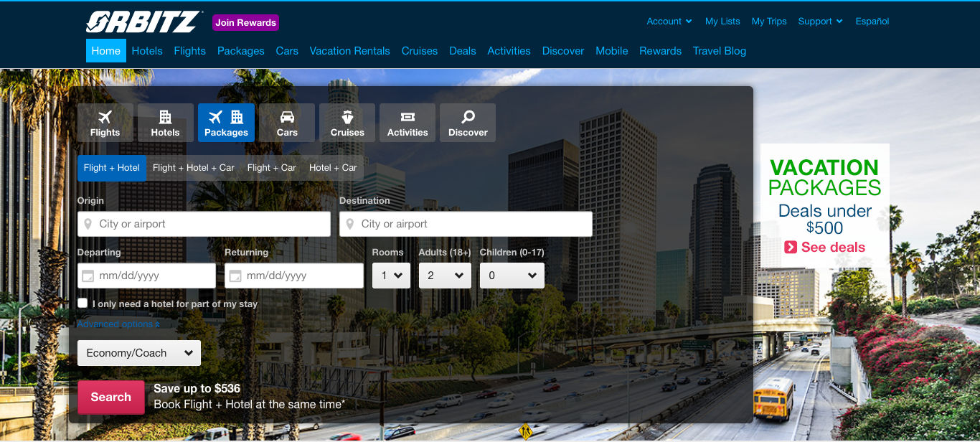Focus the Returning date field
980x442 pixels.
(x=294, y=276)
